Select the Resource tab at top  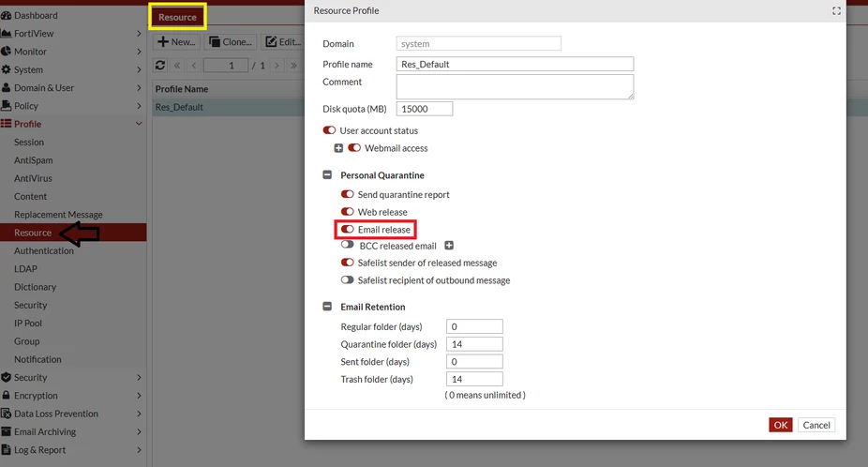tap(178, 17)
